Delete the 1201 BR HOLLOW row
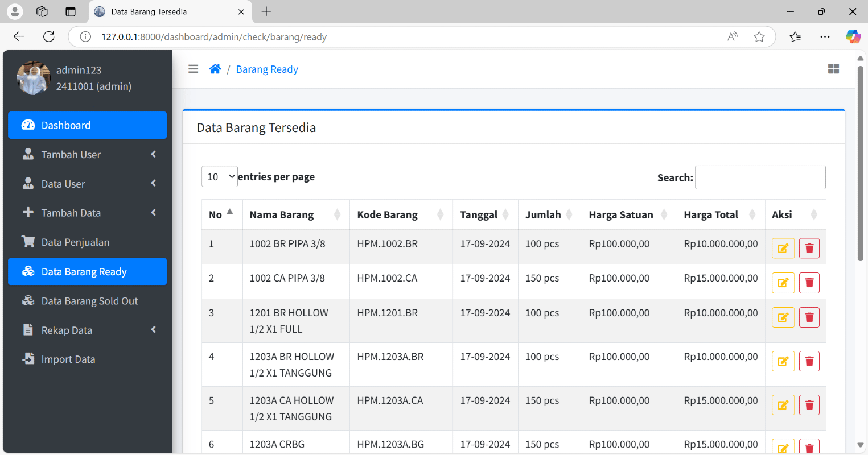The width and height of the screenshot is (868, 455). (x=809, y=317)
